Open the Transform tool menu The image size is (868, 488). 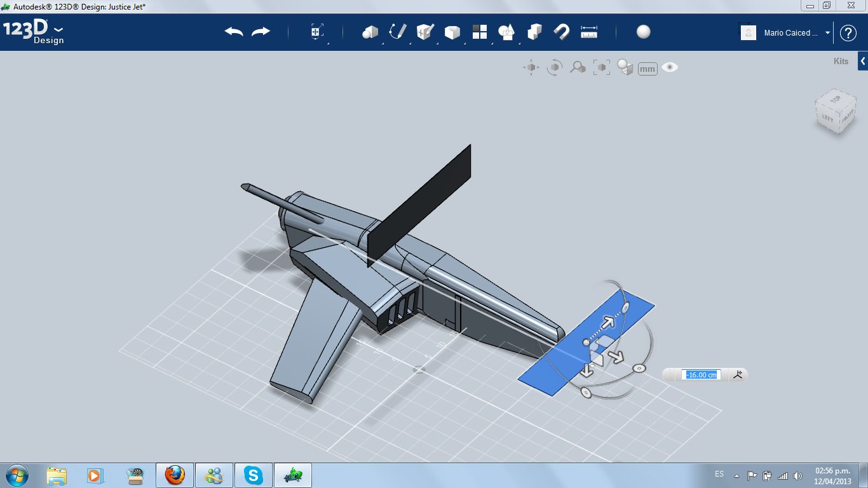pyautogui.click(x=317, y=32)
